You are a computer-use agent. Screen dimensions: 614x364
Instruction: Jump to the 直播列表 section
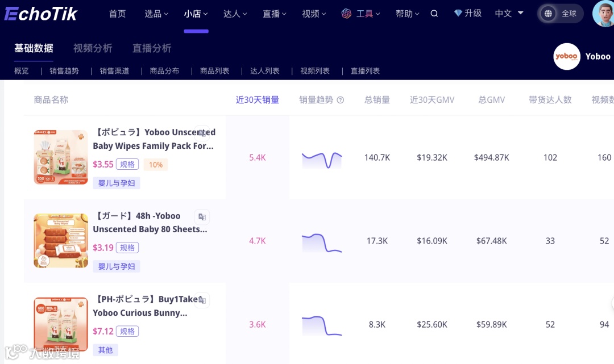(x=365, y=71)
